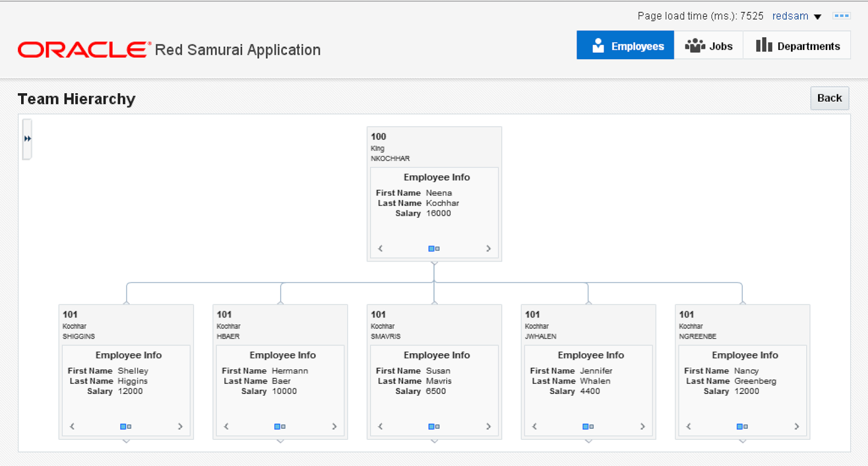
Task: Show next panel on Nancy Greenberg card
Action: (796, 426)
